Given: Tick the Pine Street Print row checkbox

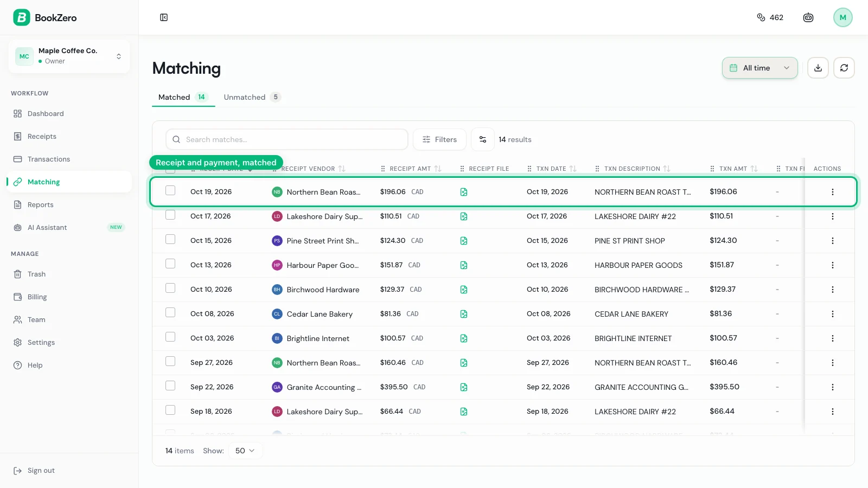Looking at the screenshot, I should click(x=170, y=239).
